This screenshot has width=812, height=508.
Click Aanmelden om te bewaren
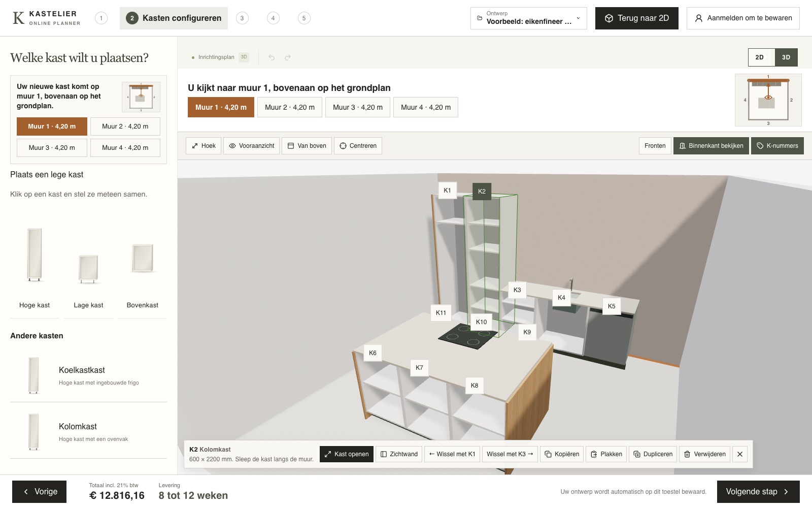[x=743, y=18]
